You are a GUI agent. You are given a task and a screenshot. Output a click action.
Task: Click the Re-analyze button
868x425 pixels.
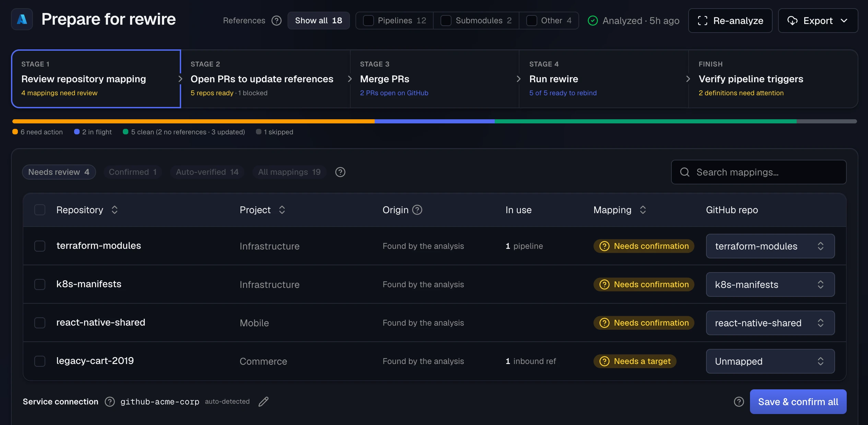pyautogui.click(x=730, y=21)
